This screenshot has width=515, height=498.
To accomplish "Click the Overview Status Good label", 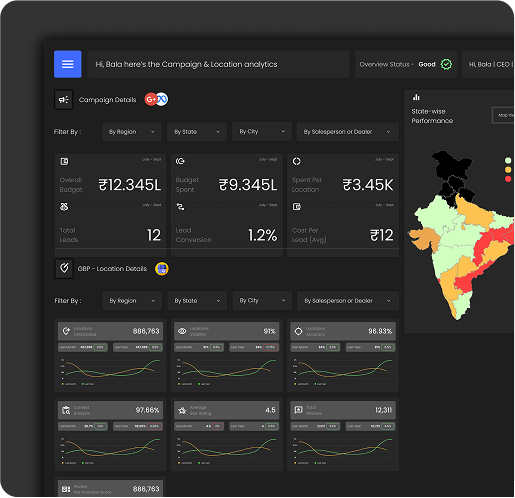I will click(x=427, y=64).
